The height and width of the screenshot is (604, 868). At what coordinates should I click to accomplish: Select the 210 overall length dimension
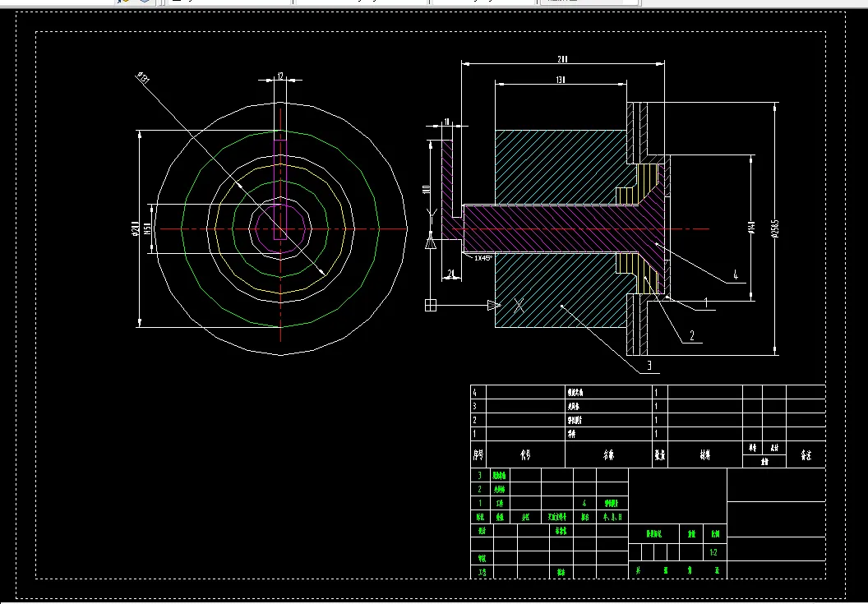point(562,59)
